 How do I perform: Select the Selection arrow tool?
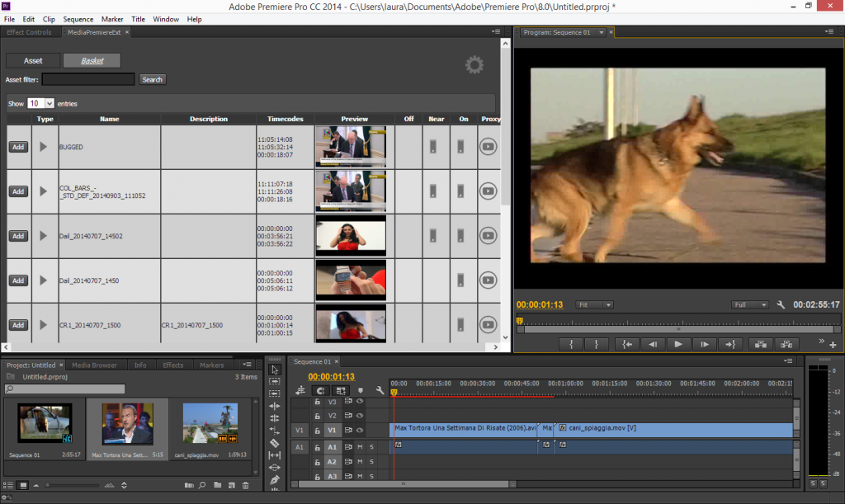coord(274,370)
